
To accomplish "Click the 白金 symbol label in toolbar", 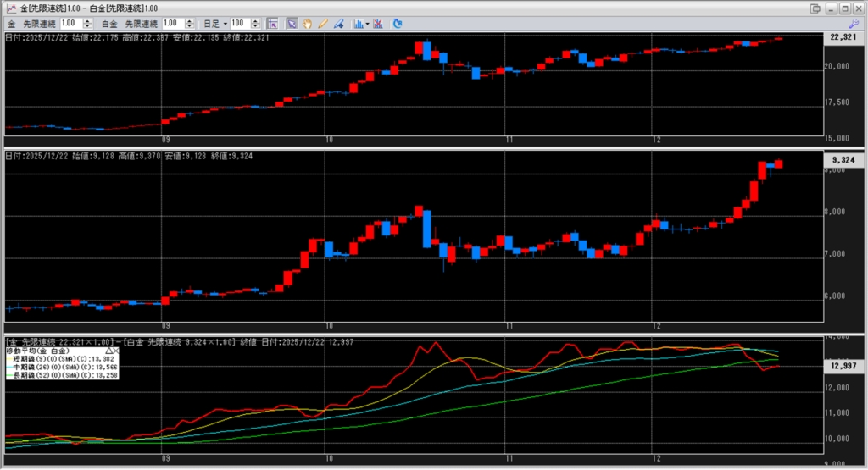I will coord(109,24).
